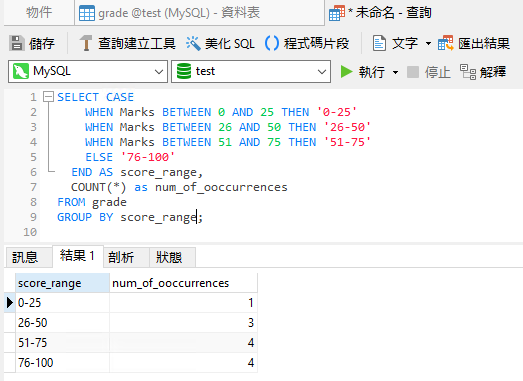Click the COUNT(*) text in line 7
This screenshot has width=523, height=381.
[98, 187]
